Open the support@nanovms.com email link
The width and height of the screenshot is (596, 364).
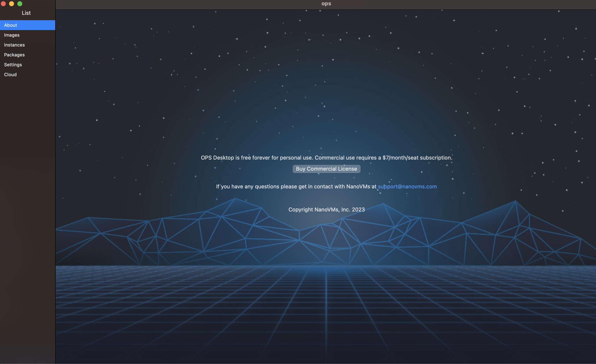point(407,187)
